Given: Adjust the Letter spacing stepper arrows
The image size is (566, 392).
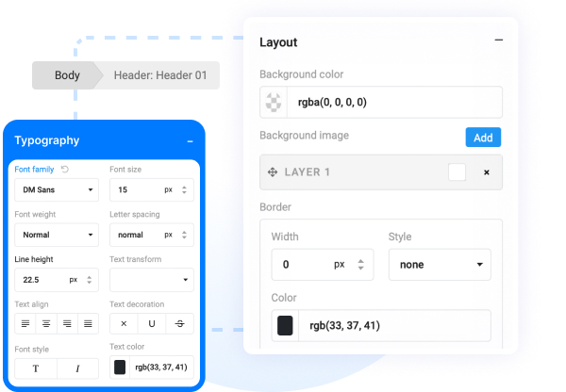Looking at the screenshot, I should pos(184,235).
